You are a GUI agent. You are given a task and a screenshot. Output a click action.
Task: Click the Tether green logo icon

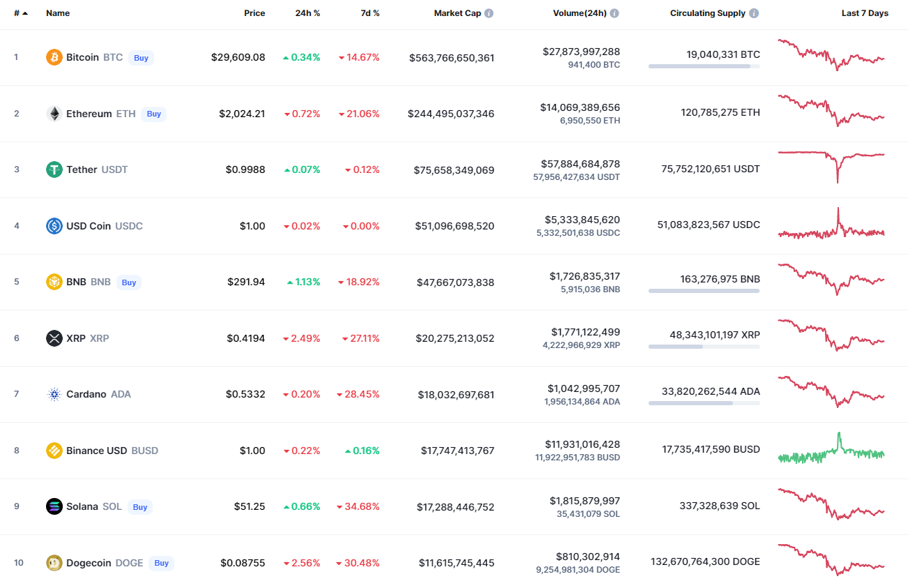[54, 169]
